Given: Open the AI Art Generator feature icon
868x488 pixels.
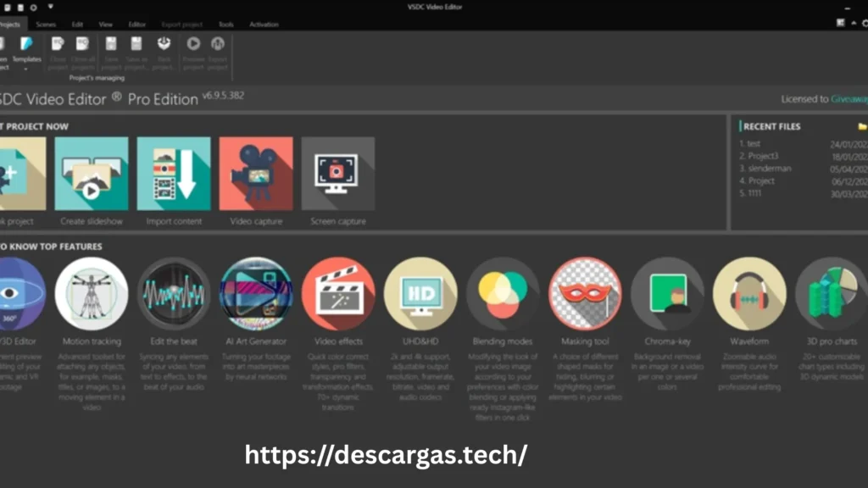Looking at the screenshot, I should click(256, 294).
